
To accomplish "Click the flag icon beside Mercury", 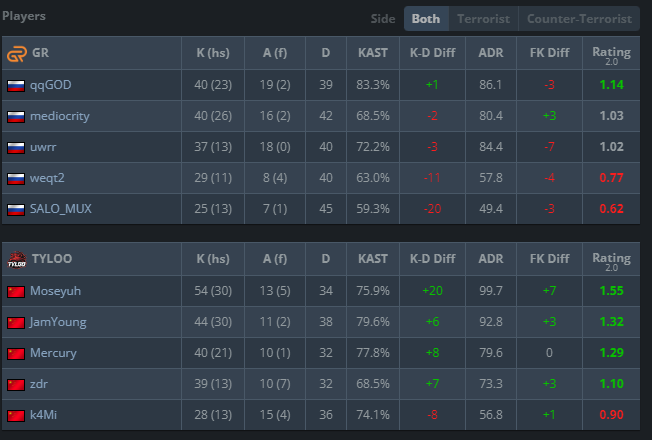I will coord(16,353).
